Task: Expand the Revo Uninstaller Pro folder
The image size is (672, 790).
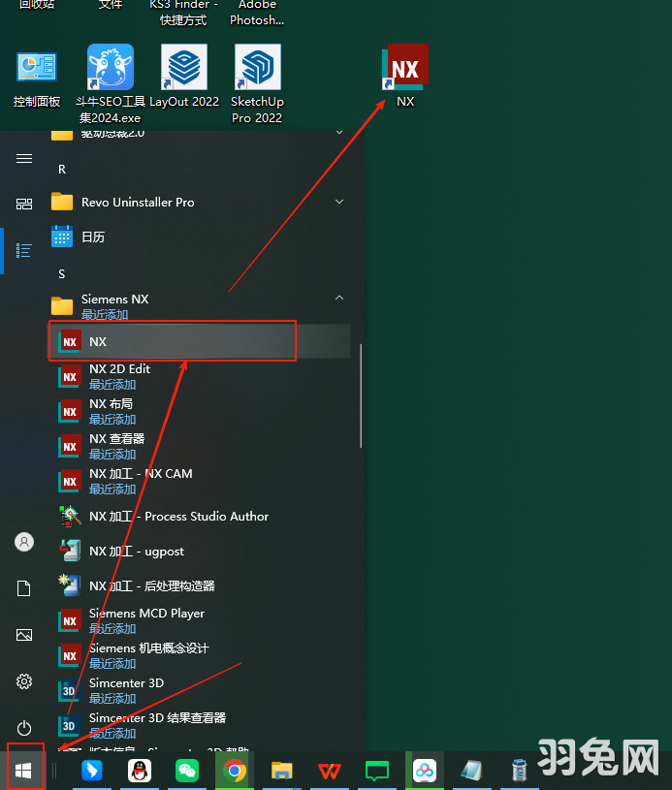Action: tap(339, 202)
